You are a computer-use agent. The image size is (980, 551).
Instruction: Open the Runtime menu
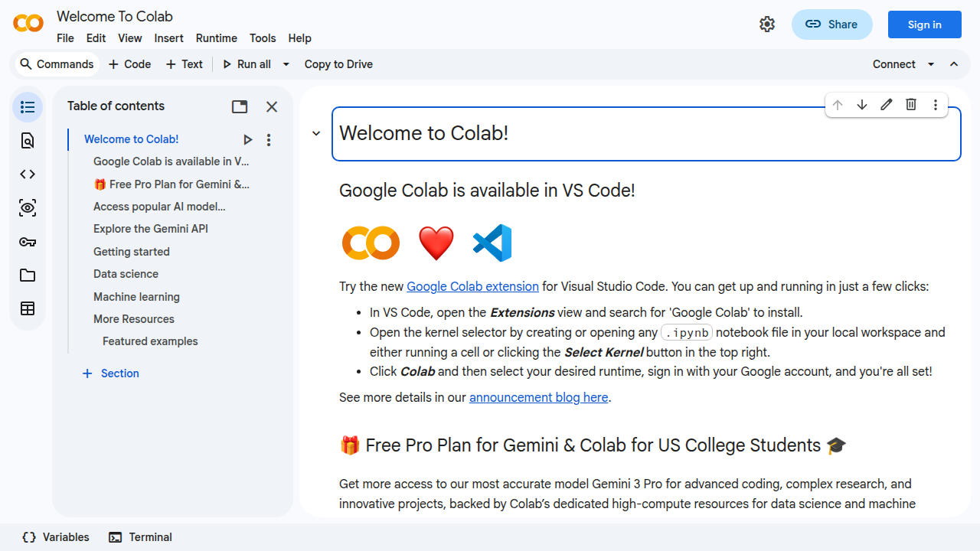216,38
